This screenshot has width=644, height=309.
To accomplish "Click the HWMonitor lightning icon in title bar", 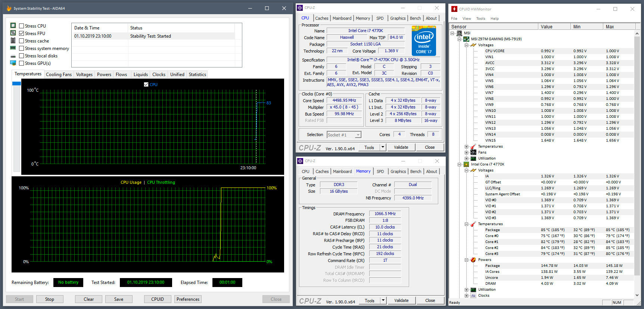I will point(454,9).
